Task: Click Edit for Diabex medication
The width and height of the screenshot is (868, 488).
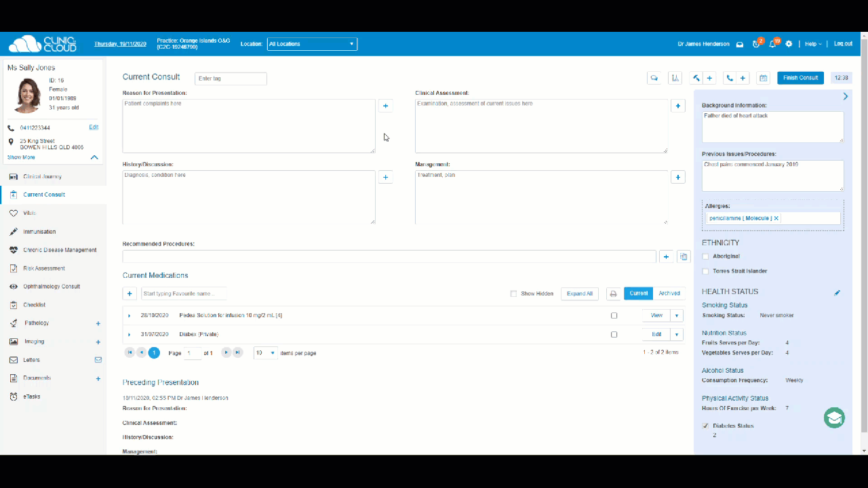Action: click(656, 334)
